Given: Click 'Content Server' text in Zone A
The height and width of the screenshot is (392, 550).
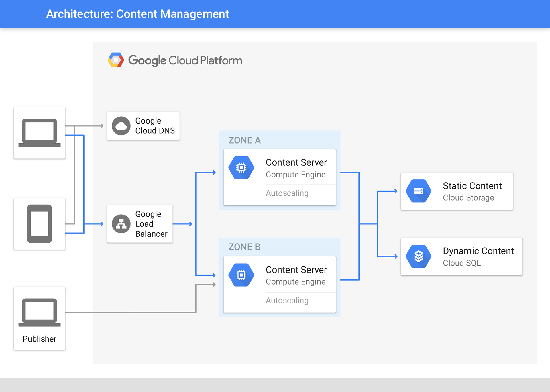Looking at the screenshot, I should [x=296, y=162].
